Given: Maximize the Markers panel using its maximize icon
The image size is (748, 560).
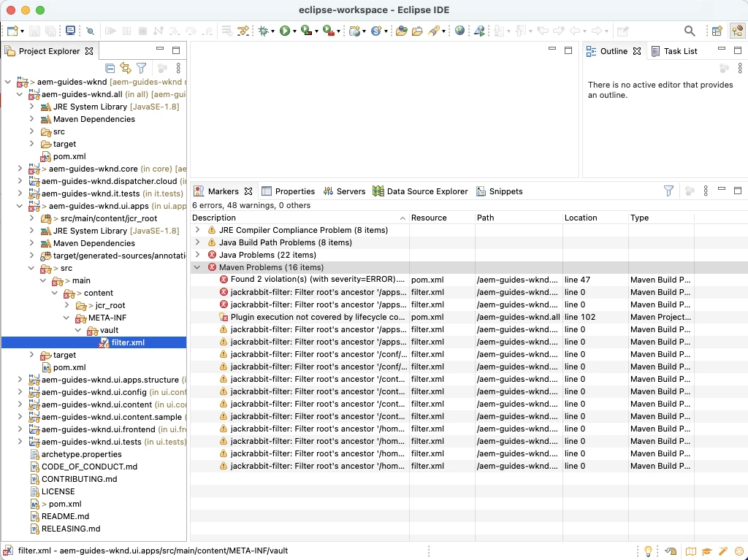Looking at the screenshot, I should [738, 191].
